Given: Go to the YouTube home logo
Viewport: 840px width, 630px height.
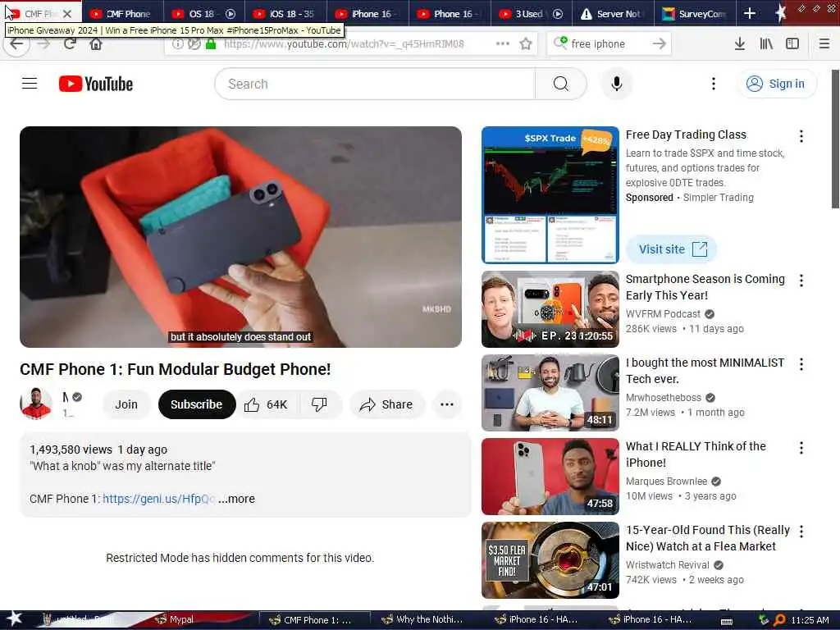Looking at the screenshot, I should tap(96, 84).
